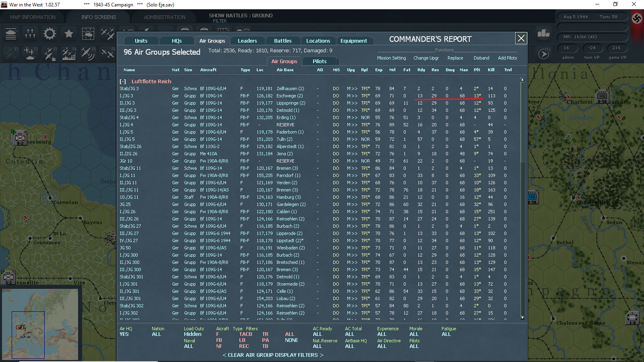Collapse the Luftflotte Reich group

(x=123, y=81)
